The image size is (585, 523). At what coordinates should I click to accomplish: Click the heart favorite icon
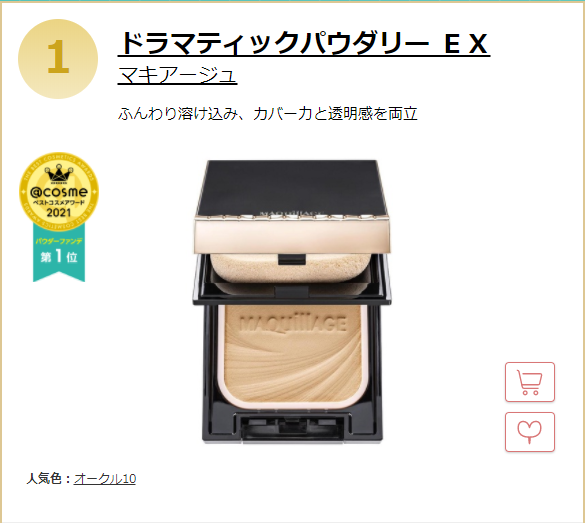(x=530, y=432)
